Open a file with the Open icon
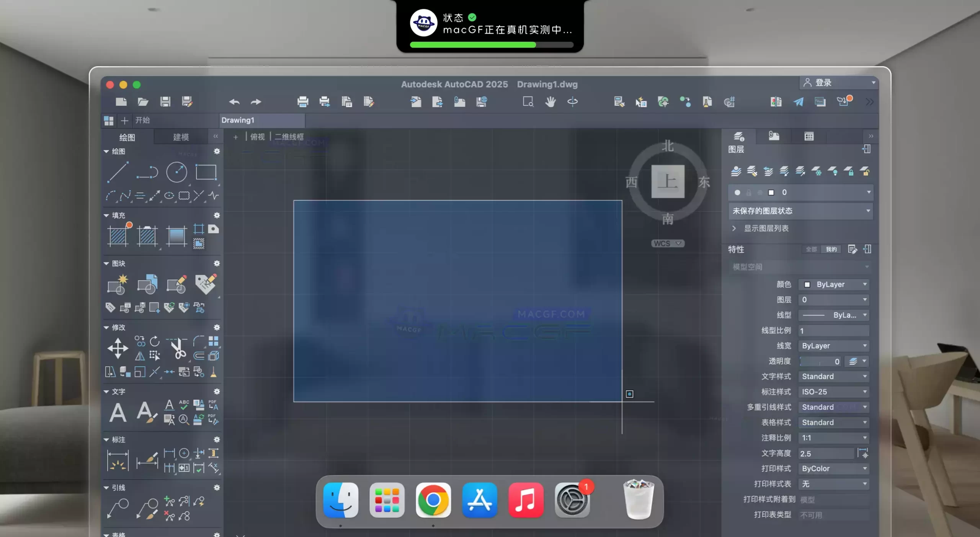980x537 pixels. pos(142,101)
